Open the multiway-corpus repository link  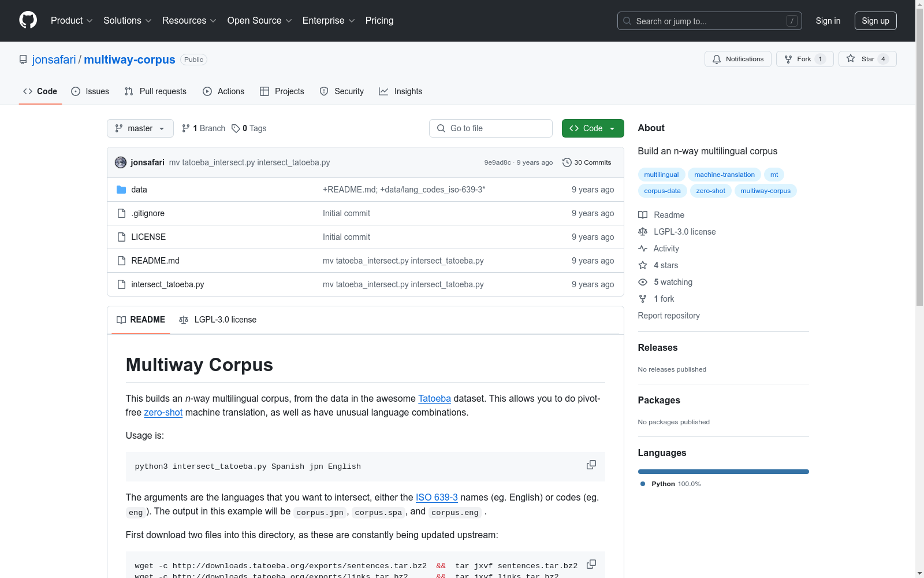(x=129, y=60)
